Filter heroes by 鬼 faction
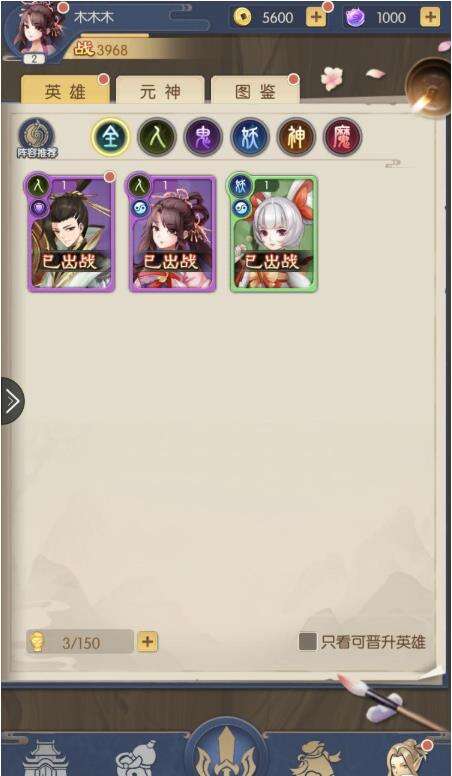Image resolution: width=452 pixels, height=776 pixels. coord(203,137)
